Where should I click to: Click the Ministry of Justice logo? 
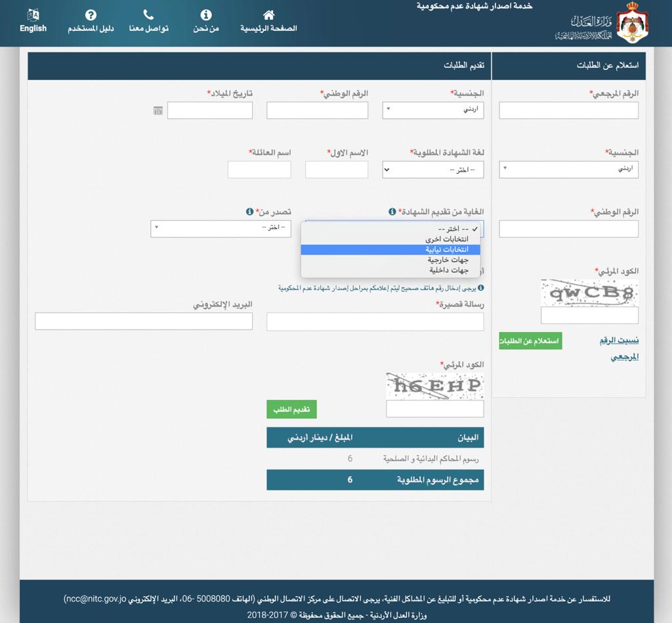pos(632,24)
